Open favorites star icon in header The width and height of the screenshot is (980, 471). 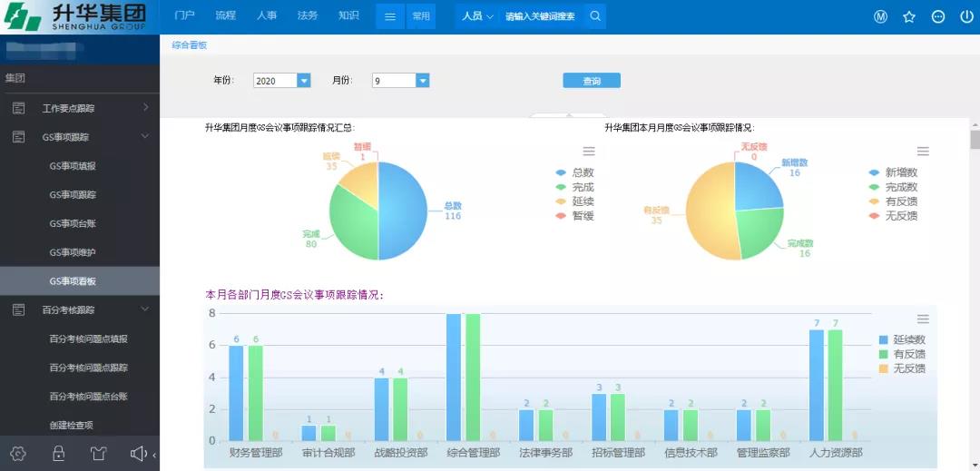point(909,16)
